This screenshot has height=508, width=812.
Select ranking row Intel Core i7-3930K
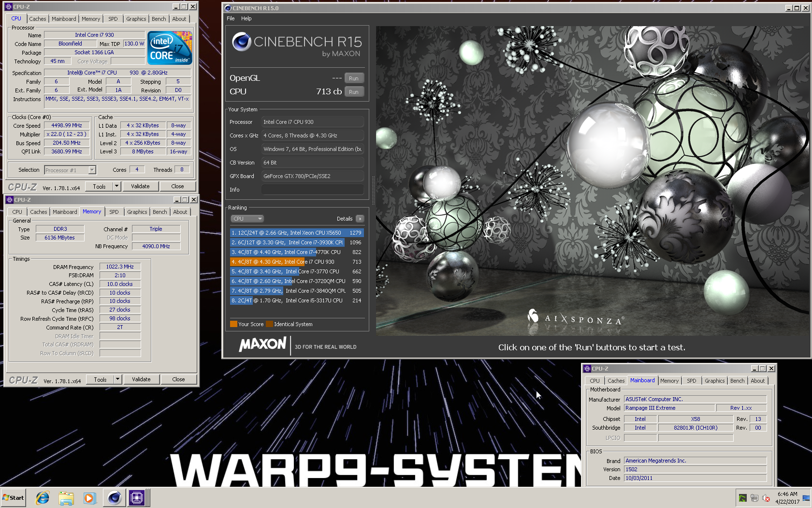tap(297, 242)
